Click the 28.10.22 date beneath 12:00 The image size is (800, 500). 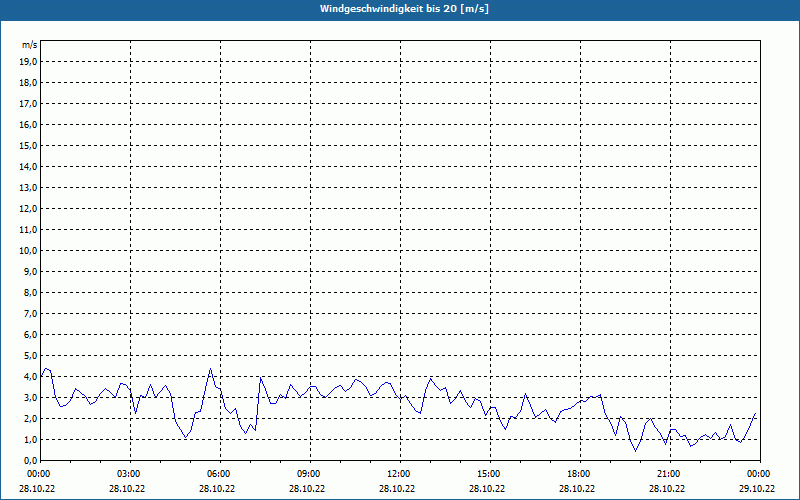tap(397, 488)
